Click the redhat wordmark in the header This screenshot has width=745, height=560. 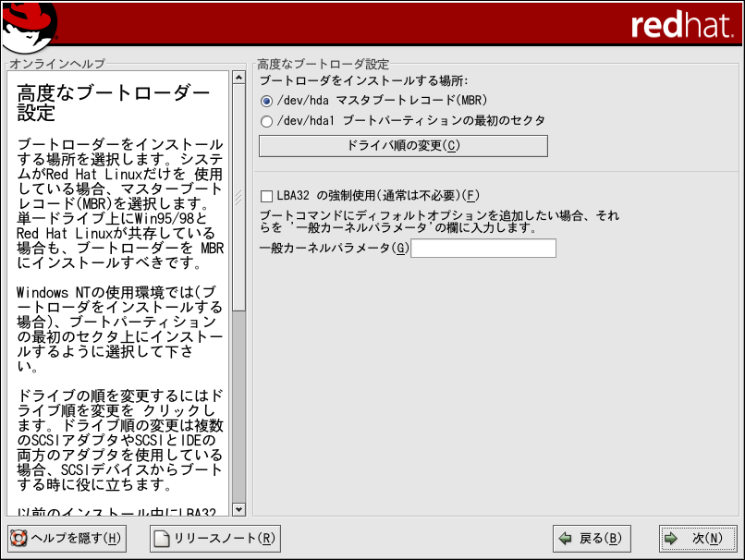click(682, 25)
